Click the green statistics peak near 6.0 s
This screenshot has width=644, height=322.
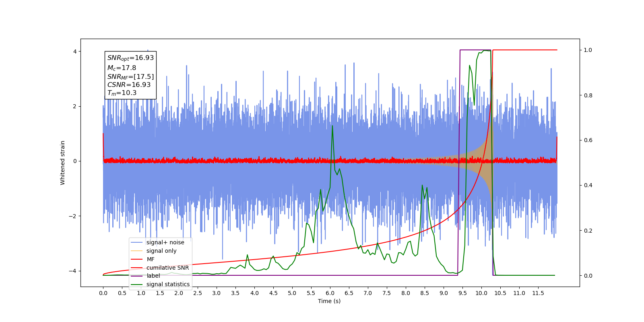[x=332, y=126]
